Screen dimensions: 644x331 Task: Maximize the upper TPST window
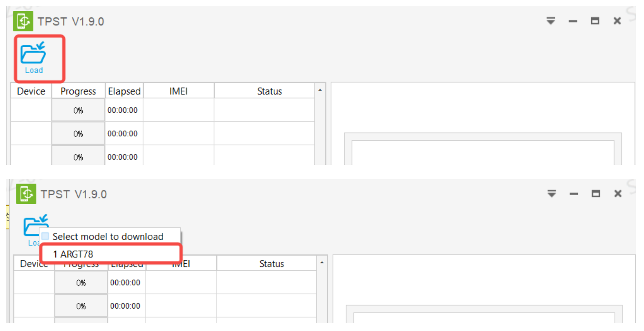[595, 21]
